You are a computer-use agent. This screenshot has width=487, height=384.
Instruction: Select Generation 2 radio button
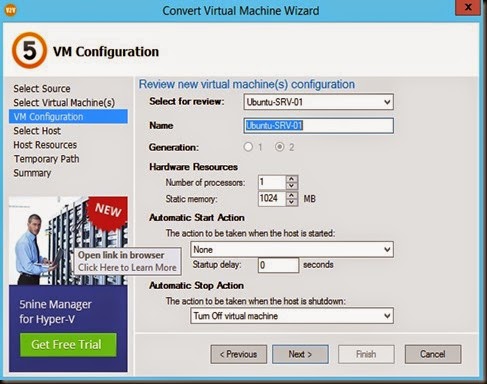280,147
